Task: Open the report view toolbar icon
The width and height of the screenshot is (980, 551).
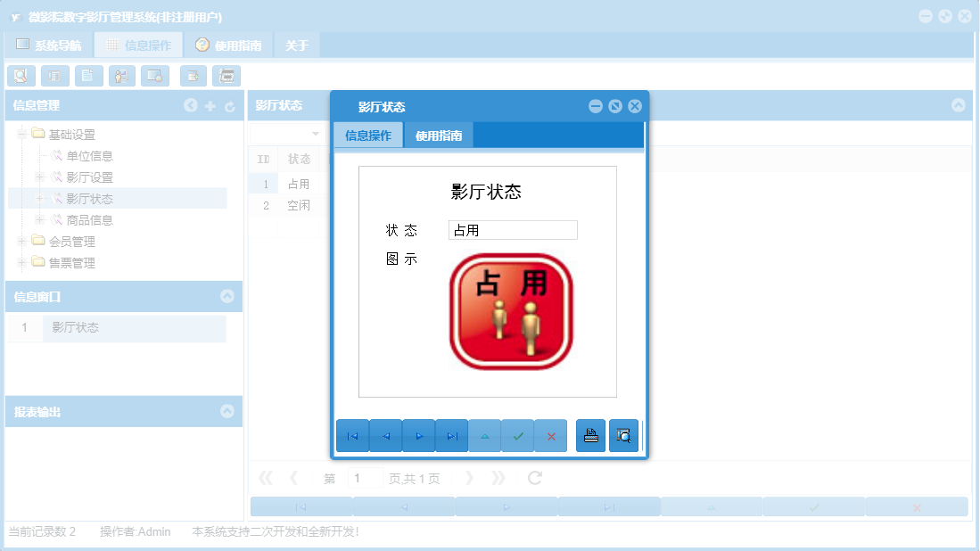Action: tap(227, 76)
